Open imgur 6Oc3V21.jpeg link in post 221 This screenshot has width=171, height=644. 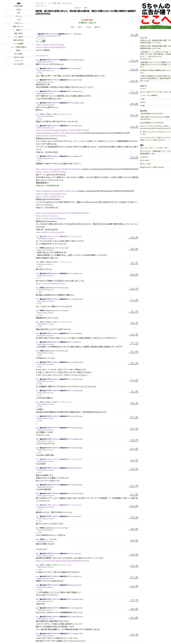pos(51,284)
